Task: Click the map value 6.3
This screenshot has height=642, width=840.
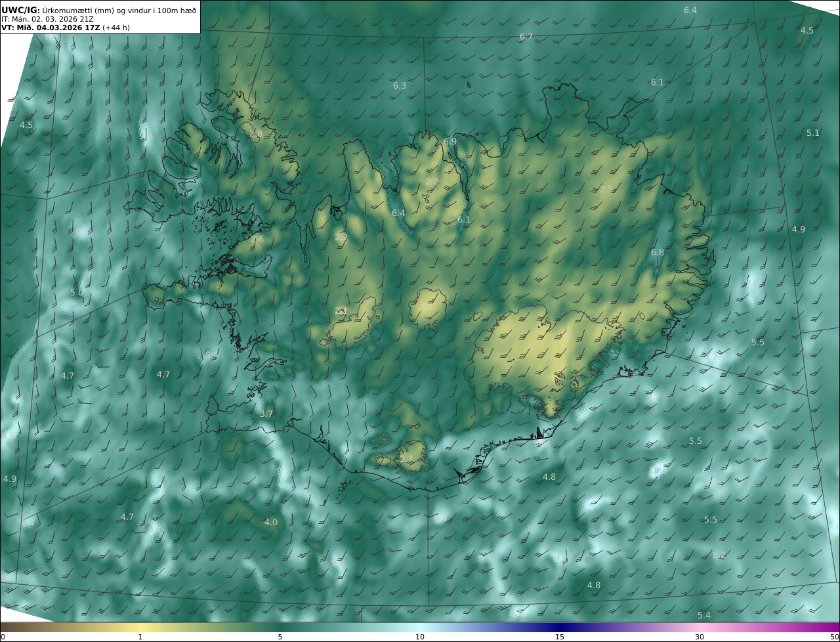Action: (x=400, y=86)
